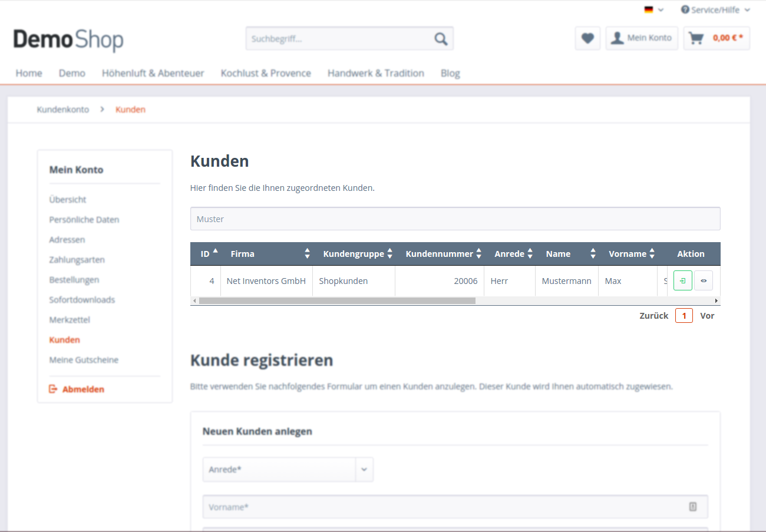
Task: Click Abmelden to log out
Action: coord(77,389)
